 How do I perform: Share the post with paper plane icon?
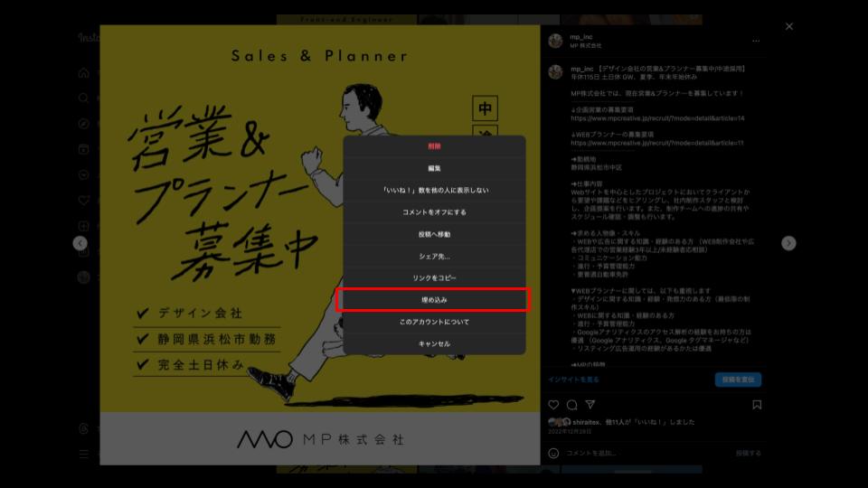(590, 405)
